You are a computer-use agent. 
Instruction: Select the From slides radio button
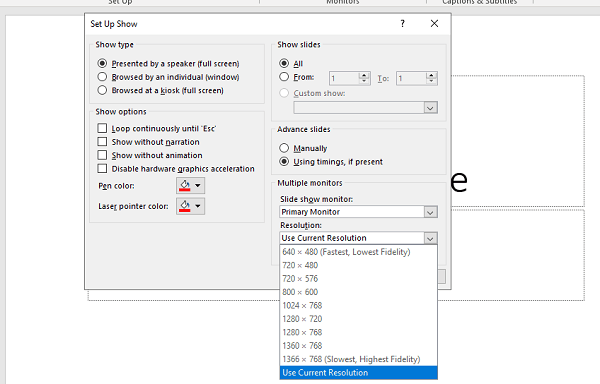coord(284,77)
